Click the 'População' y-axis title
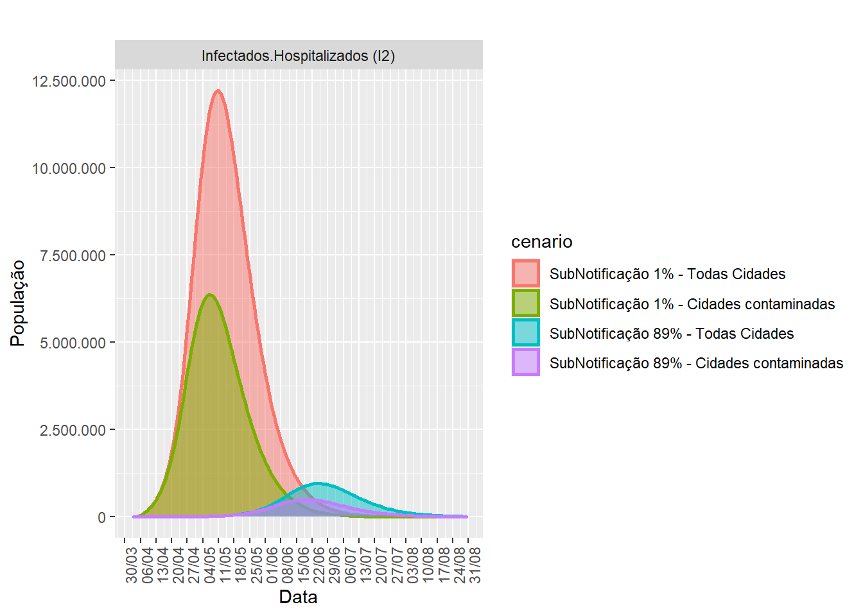This screenshot has width=863, height=616. click(18, 303)
